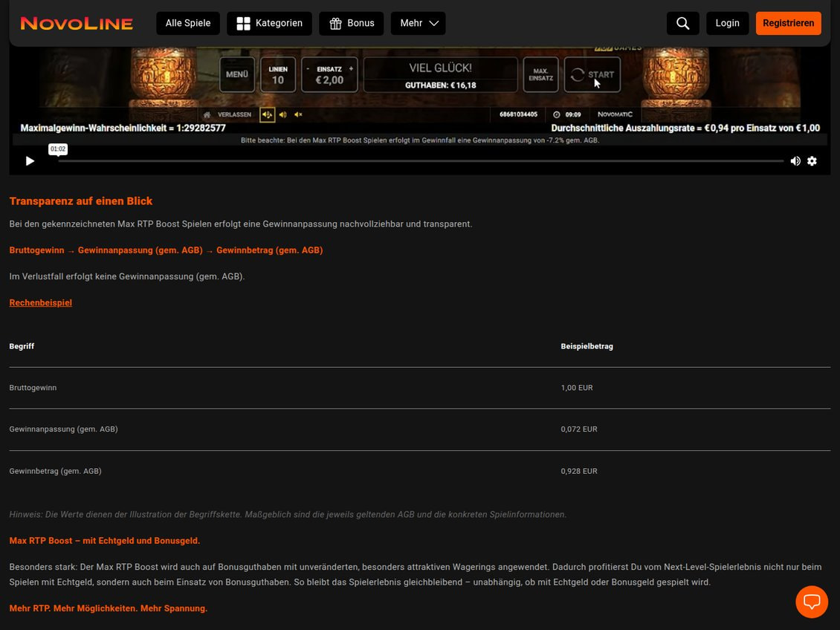840x630 pixels.
Task: Mute the video using the speaker icon
Action: pos(795,161)
